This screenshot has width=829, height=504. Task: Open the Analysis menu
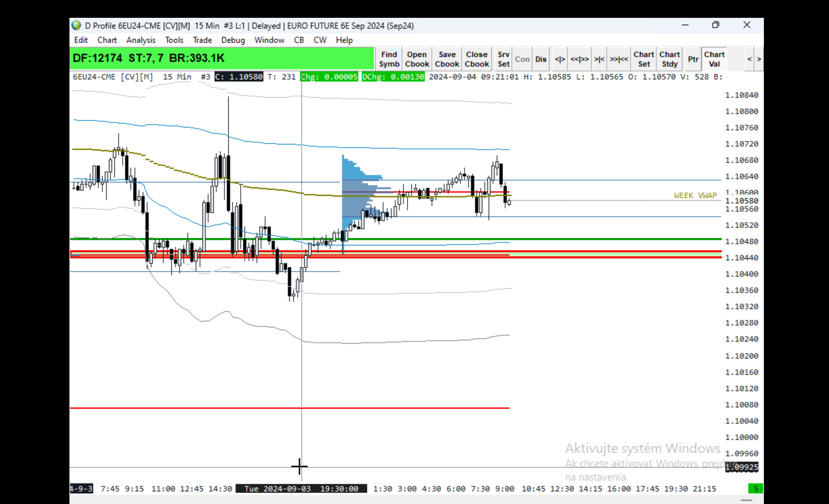141,40
